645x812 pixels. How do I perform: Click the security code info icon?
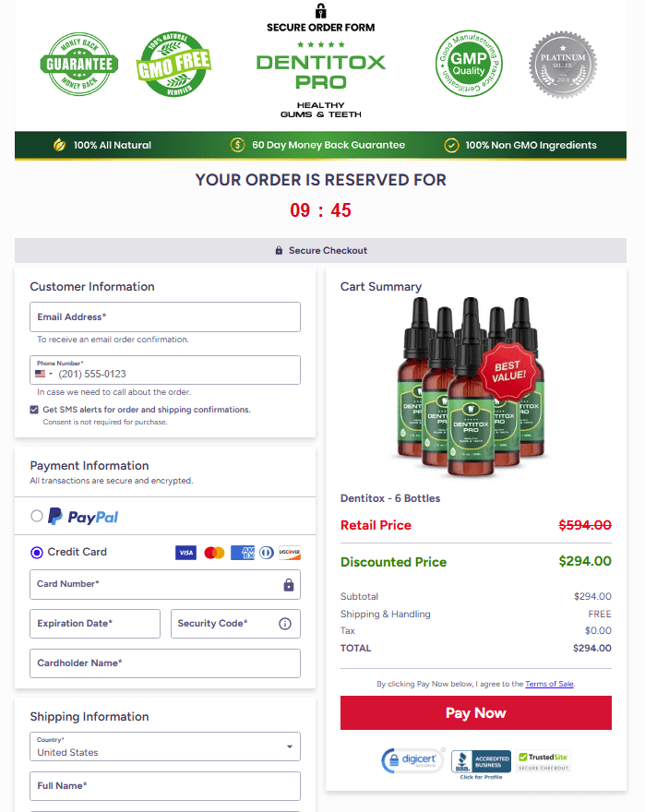[x=285, y=624]
